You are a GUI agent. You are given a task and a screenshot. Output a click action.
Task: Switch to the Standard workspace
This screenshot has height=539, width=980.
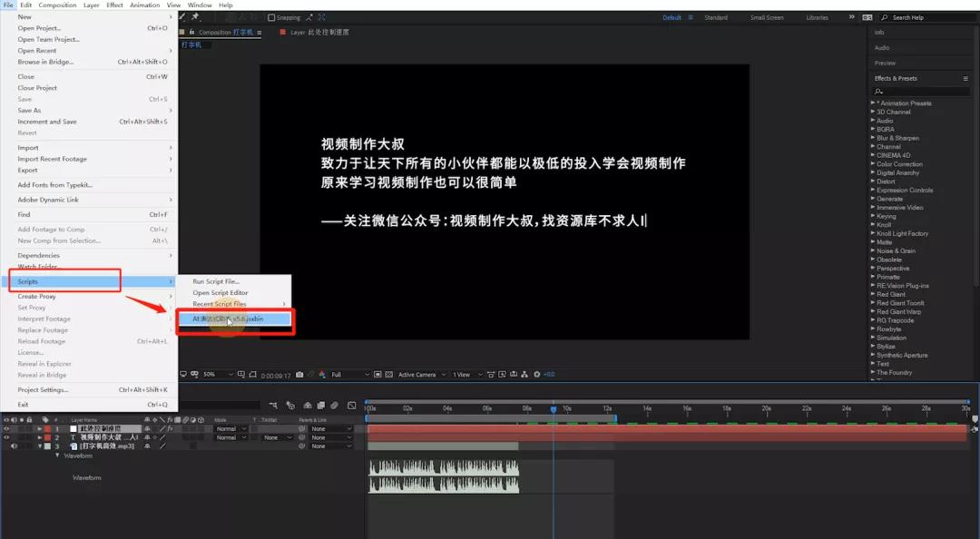click(716, 17)
